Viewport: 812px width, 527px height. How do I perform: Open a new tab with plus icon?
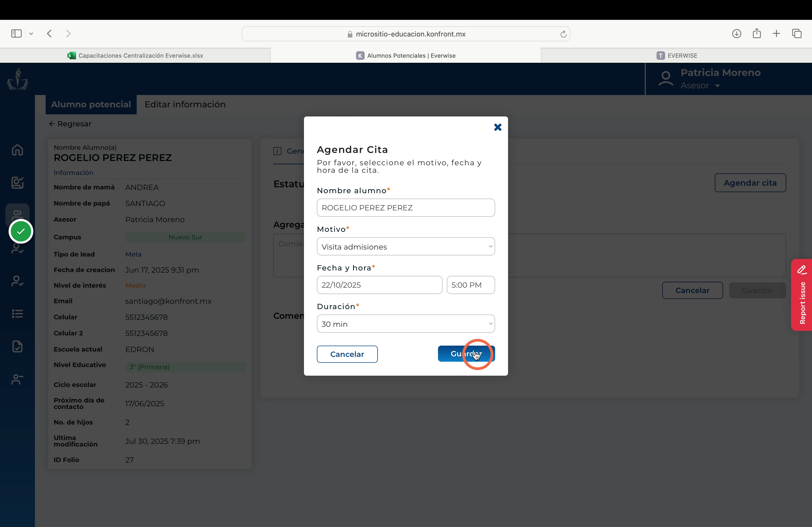(x=777, y=33)
